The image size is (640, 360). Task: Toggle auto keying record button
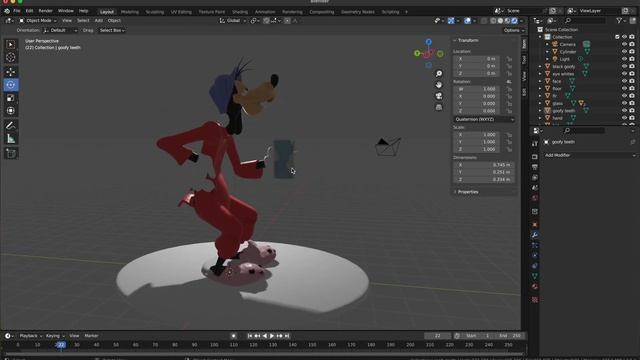point(233,336)
